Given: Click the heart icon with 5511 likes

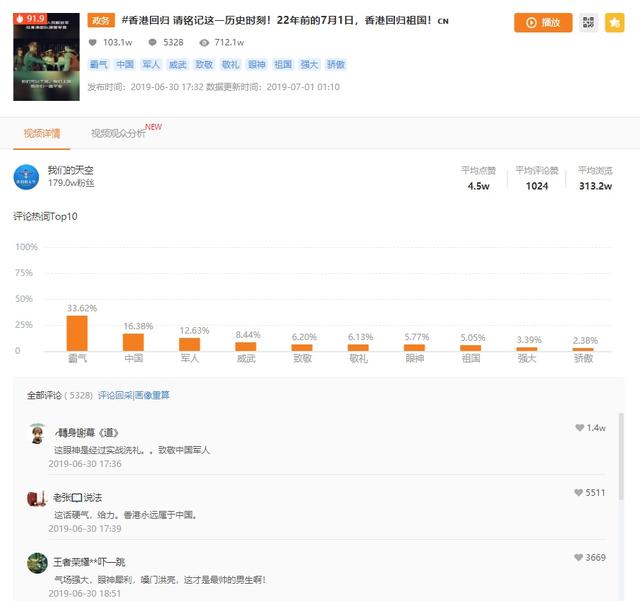Looking at the screenshot, I should coord(578,492).
